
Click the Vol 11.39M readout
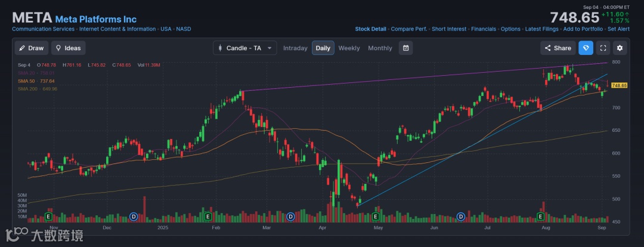coord(148,65)
